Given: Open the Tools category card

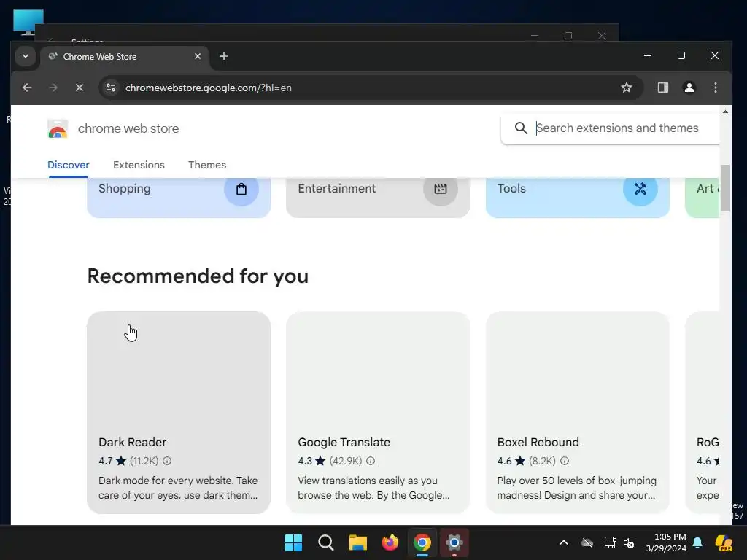Looking at the screenshot, I should [578, 198].
